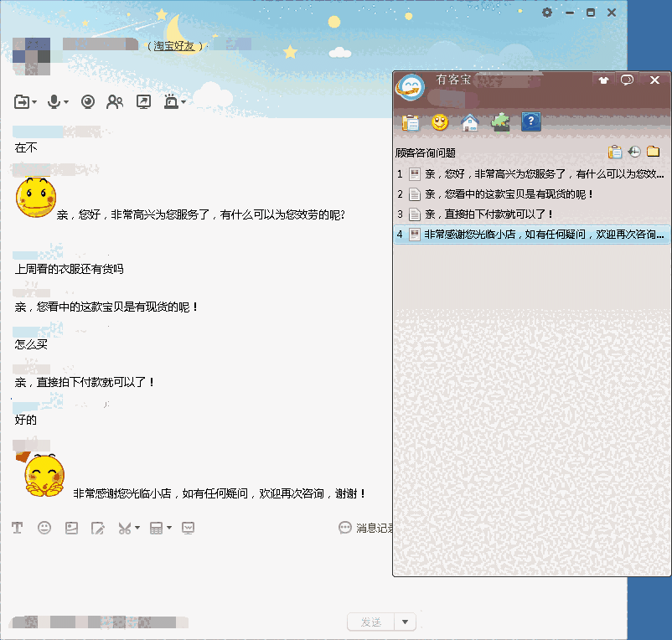Image resolution: width=672 pixels, height=640 pixels.
Task: Open the feedback speech bubble in 有客宝
Action: (x=627, y=80)
